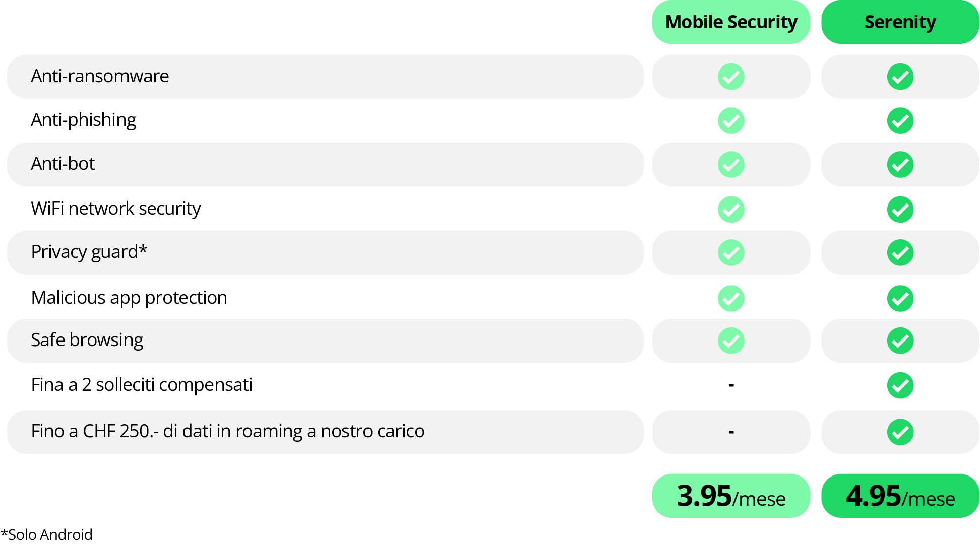The image size is (980, 544).
Task: Click Mobile Security checkmark for Anti-ransomware
Action: point(731,77)
